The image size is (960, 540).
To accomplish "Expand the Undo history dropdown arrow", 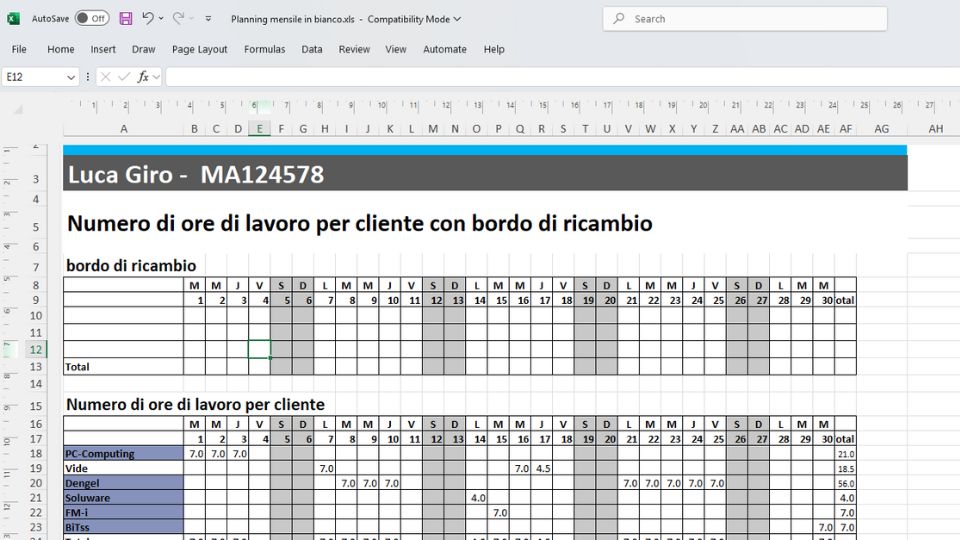I will (161, 18).
